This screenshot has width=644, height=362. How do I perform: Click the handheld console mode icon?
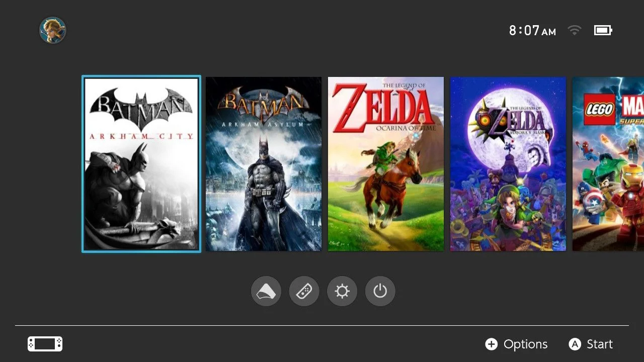coord(45,344)
